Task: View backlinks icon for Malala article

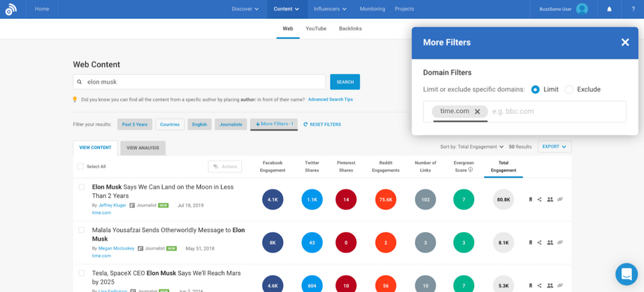Action: click(560, 242)
